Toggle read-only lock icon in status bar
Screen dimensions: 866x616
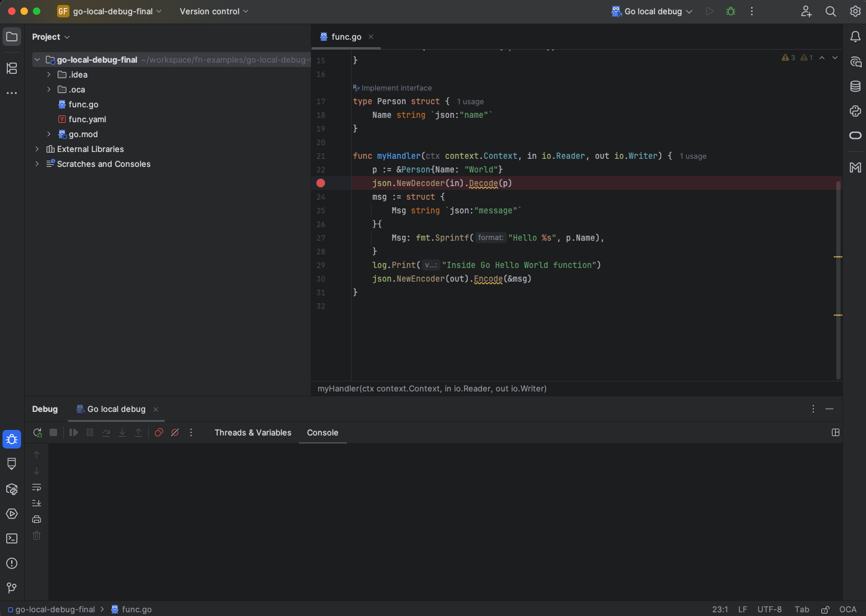[825, 609]
